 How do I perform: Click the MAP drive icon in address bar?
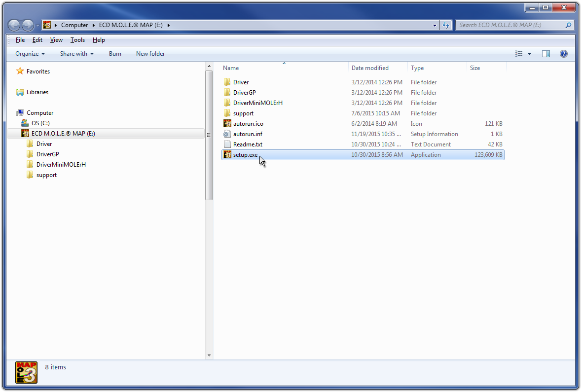tap(47, 25)
